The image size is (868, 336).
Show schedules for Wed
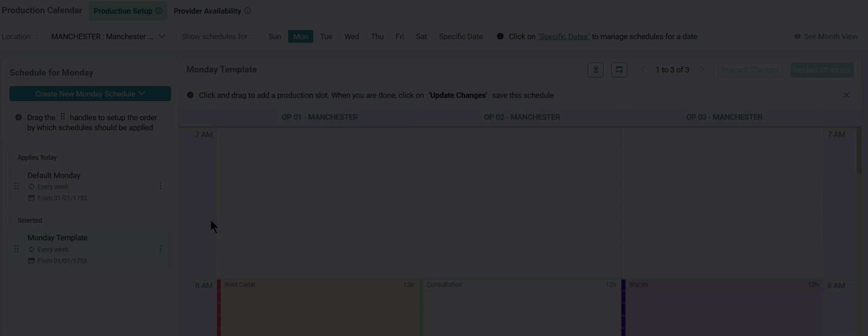click(x=351, y=36)
